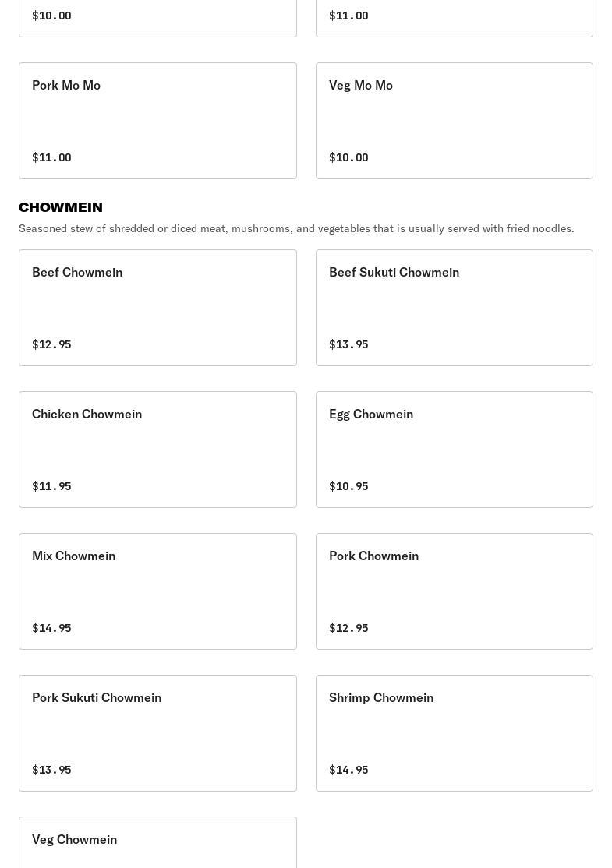612x868 pixels.
Task: Select the Veg Mo Mo menu item
Action: [454, 121]
